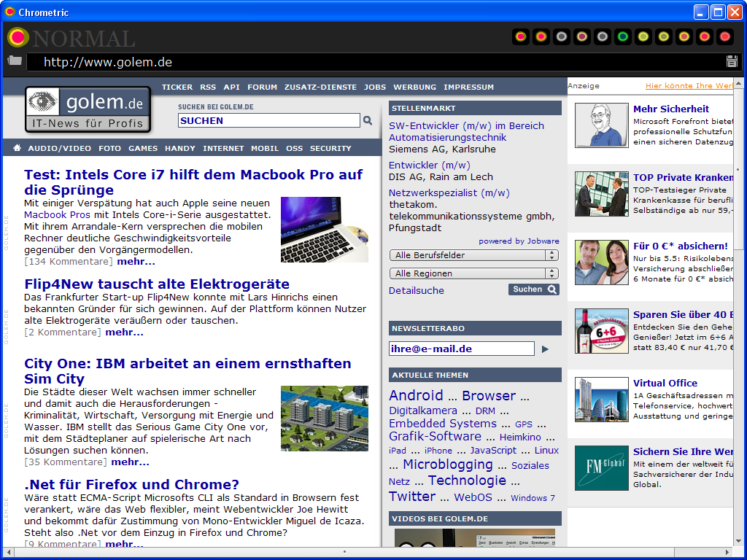Click the FM Global ad logo

point(602,468)
